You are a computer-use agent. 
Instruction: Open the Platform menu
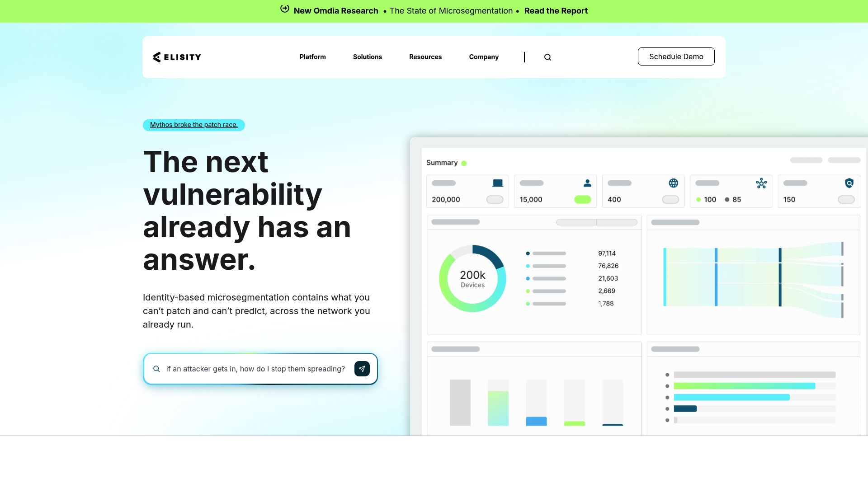(312, 57)
